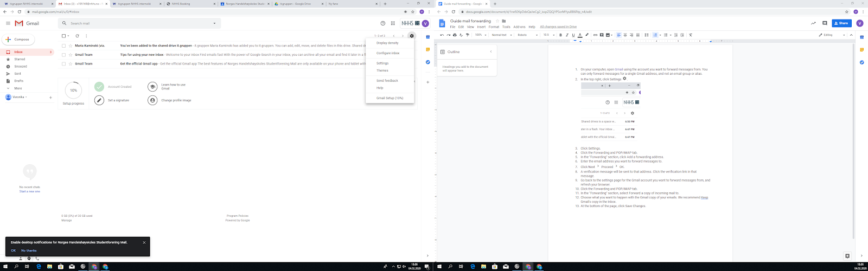
Task: Choose Settings in the Gmail gear menu
Action: tap(382, 63)
